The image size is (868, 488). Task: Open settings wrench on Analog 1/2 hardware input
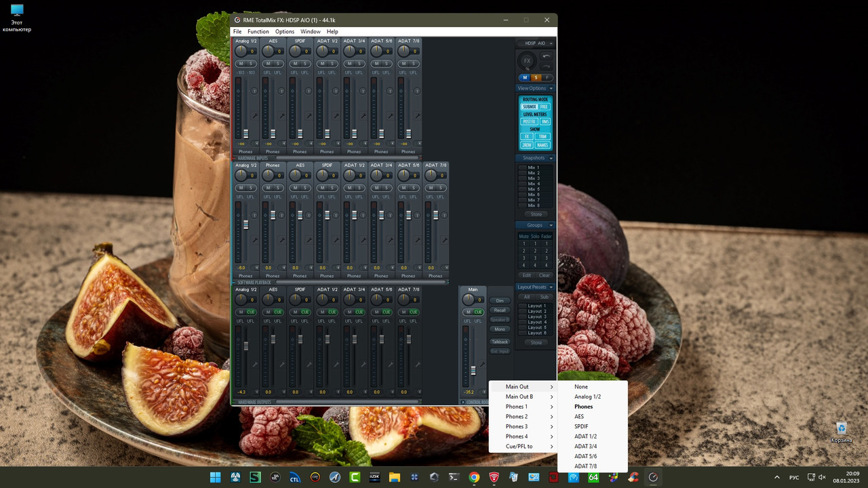coord(254,116)
